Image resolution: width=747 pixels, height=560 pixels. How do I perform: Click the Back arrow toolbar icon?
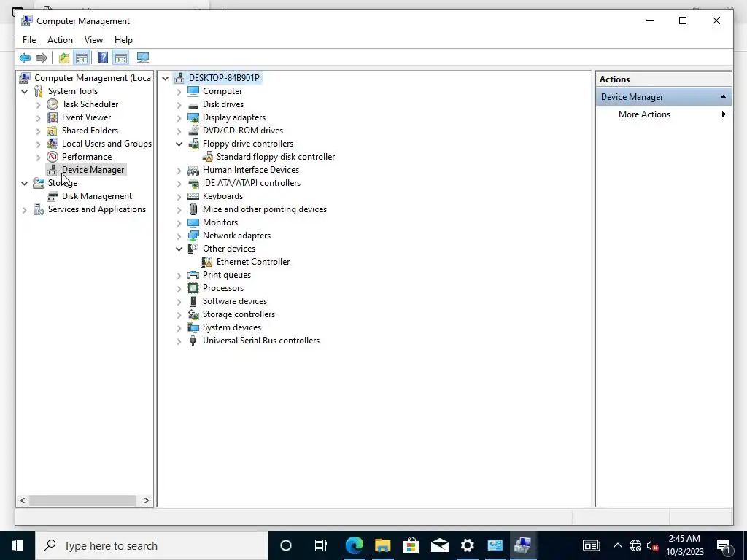point(25,58)
